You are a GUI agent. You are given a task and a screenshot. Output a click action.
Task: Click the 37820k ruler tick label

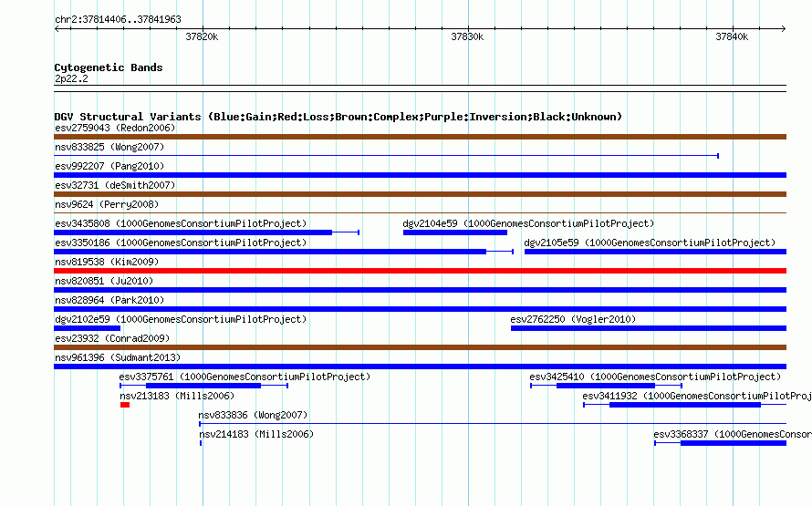click(x=202, y=36)
